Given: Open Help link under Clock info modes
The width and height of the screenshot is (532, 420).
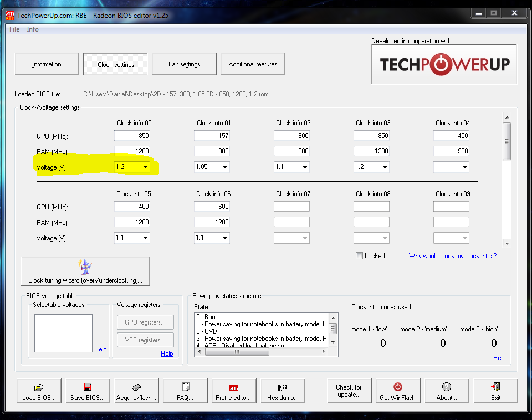Looking at the screenshot, I should click(499, 357).
